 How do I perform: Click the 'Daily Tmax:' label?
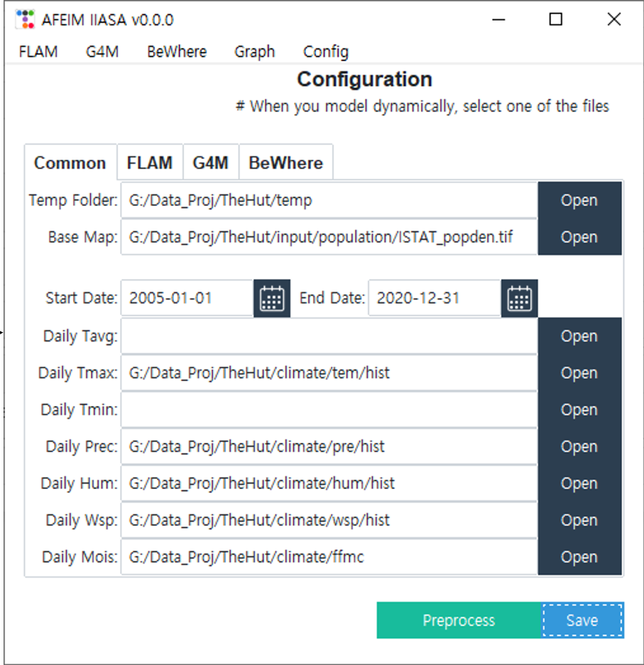78,373
